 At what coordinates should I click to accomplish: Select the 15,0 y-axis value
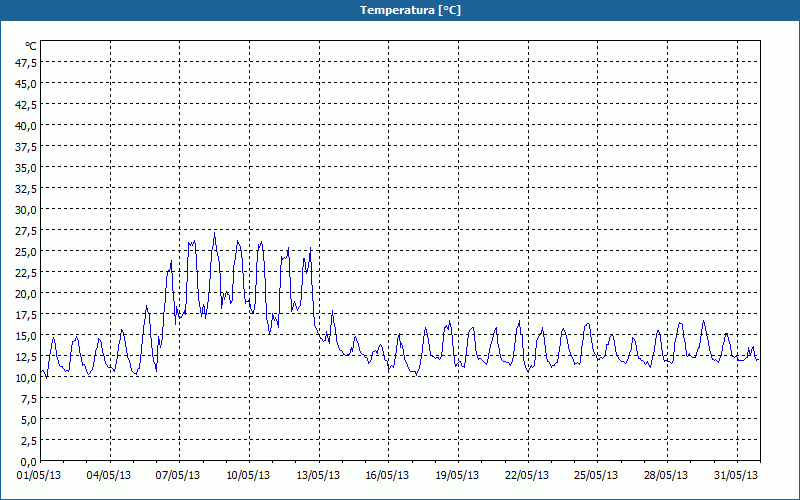[27, 336]
